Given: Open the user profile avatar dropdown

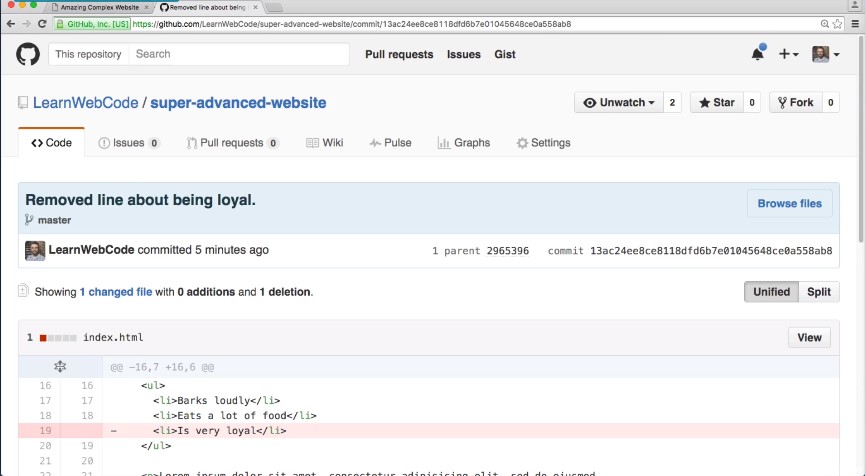Looking at the screenshot, I should pyautogui.click(x=826, y=54).
